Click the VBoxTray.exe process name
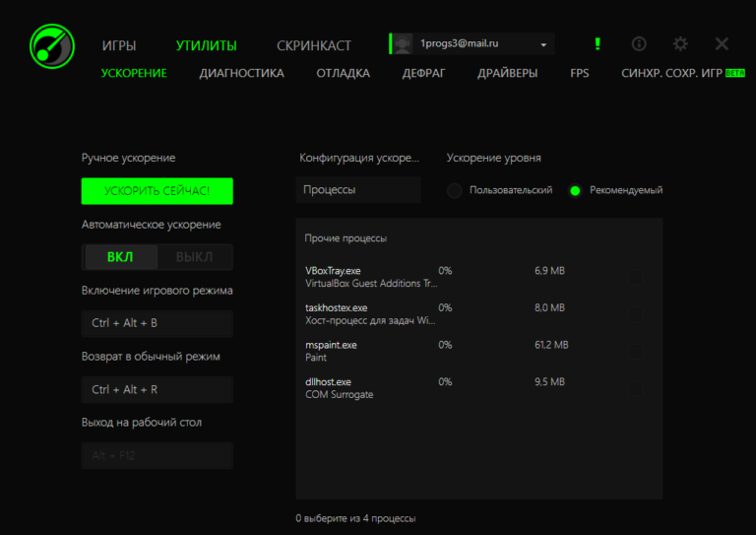 click(333, 271)
